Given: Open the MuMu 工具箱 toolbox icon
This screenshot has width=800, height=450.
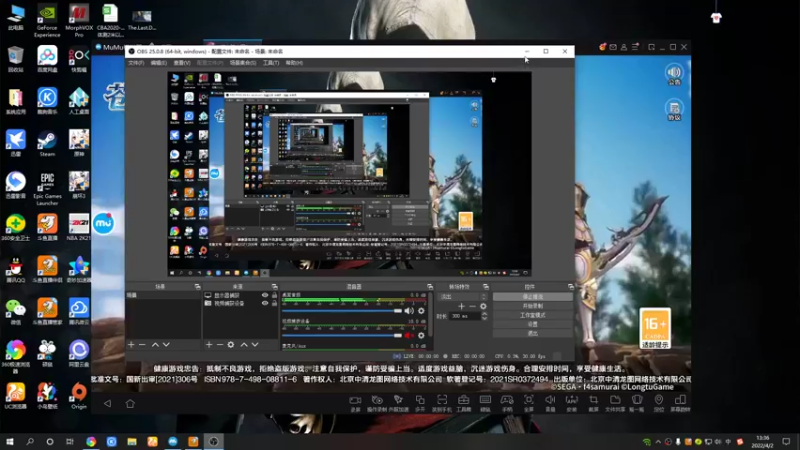Looking at the screenshot, I should click(x=463, y=403).
